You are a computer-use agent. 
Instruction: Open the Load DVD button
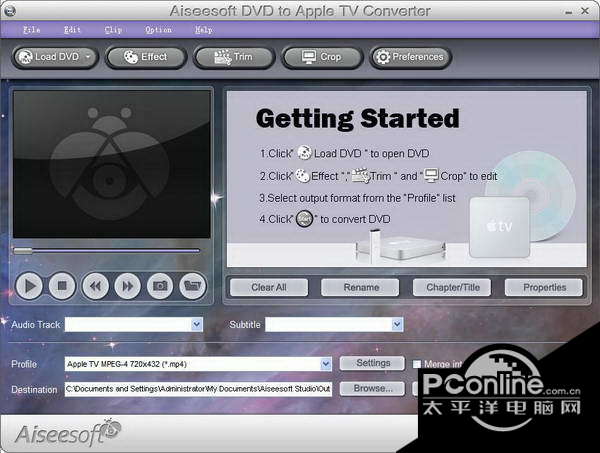click(x=55, y=57)
